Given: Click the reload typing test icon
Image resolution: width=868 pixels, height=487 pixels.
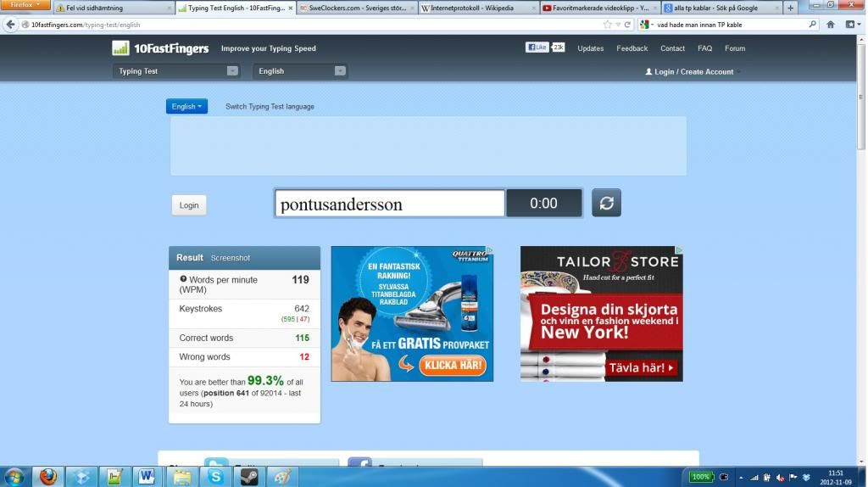Looking at the screenshot, I should tap(606, 203).
